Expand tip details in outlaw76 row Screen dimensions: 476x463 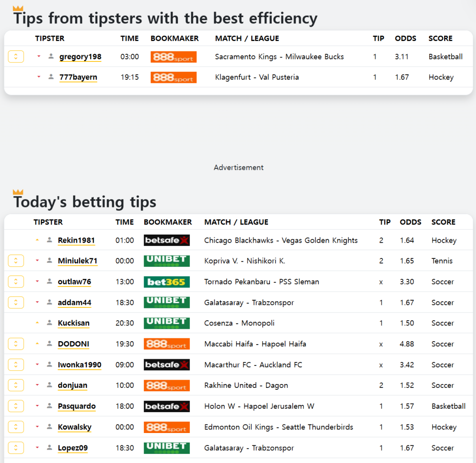pos(16,282)
